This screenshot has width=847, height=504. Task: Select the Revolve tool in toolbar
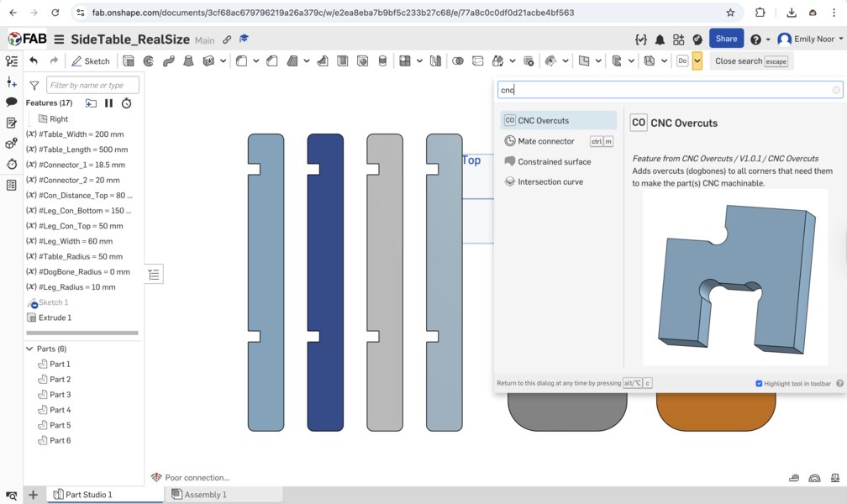(149, 61)
